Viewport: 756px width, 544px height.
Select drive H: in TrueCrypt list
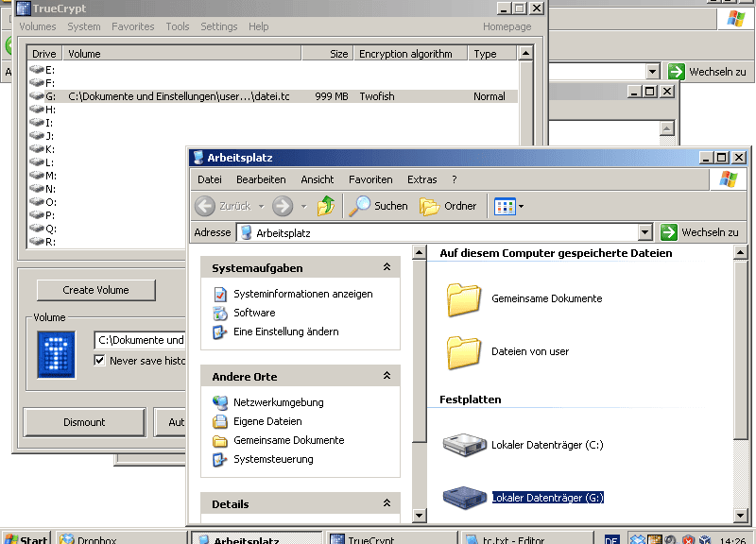43,110
